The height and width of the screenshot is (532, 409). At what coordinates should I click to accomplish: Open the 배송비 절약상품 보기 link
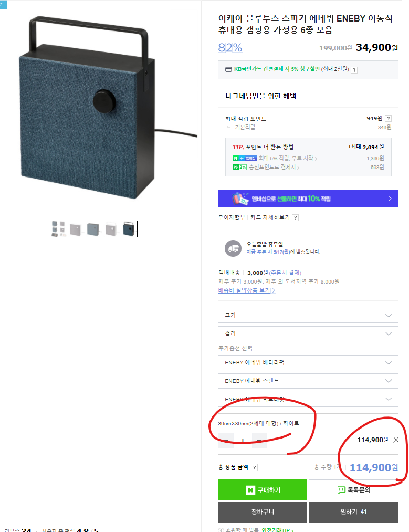[x=247, y=290]
